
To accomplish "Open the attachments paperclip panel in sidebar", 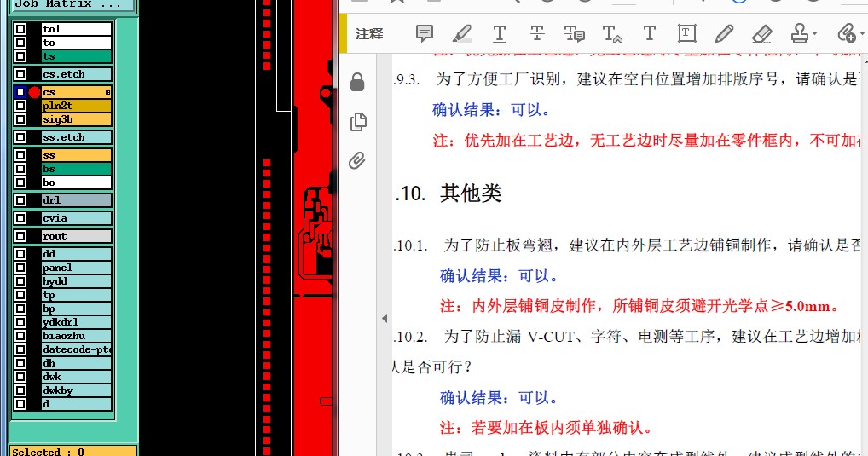I will [x=357, y=160].
